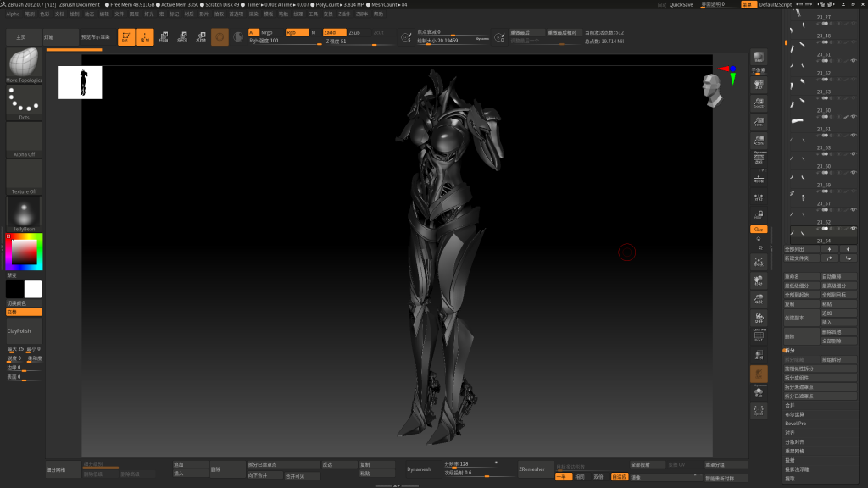The height and width of the screenshot is (488, 868).
Task: Enable the Mrgb channel button
Action: [x=266, y=32]
